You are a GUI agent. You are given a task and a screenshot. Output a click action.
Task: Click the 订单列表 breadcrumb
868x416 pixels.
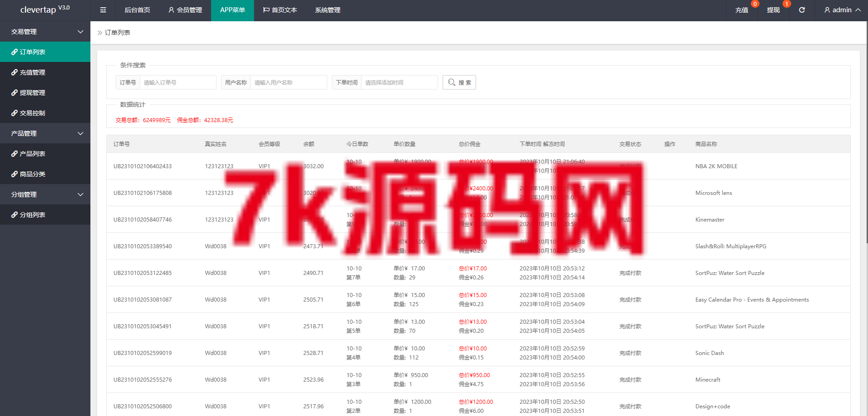tap(118, 33)
